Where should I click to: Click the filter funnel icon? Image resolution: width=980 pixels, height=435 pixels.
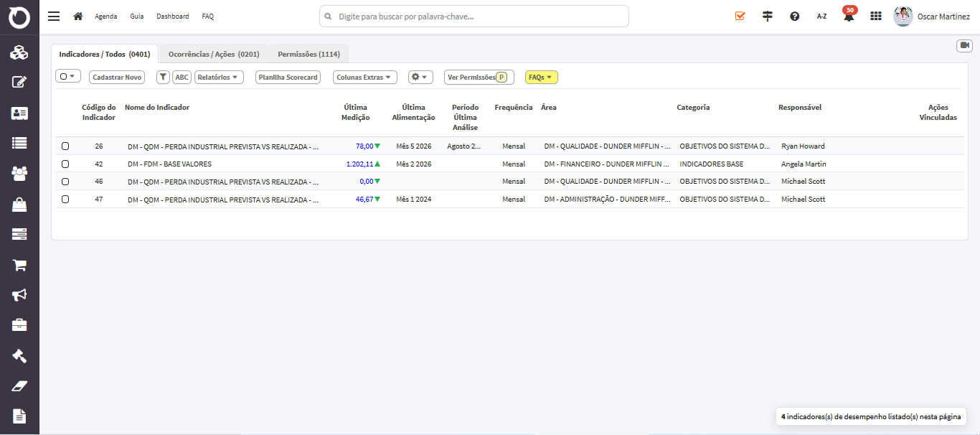(x=163, y=77)
